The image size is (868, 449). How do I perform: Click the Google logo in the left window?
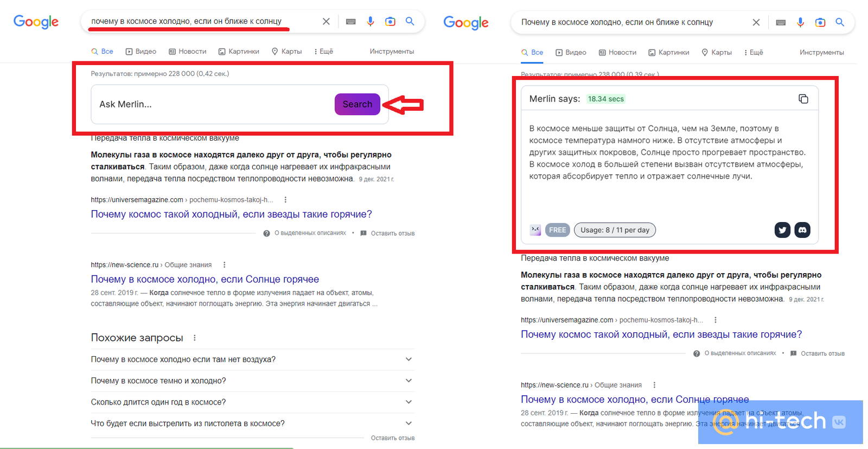point(36,22)
